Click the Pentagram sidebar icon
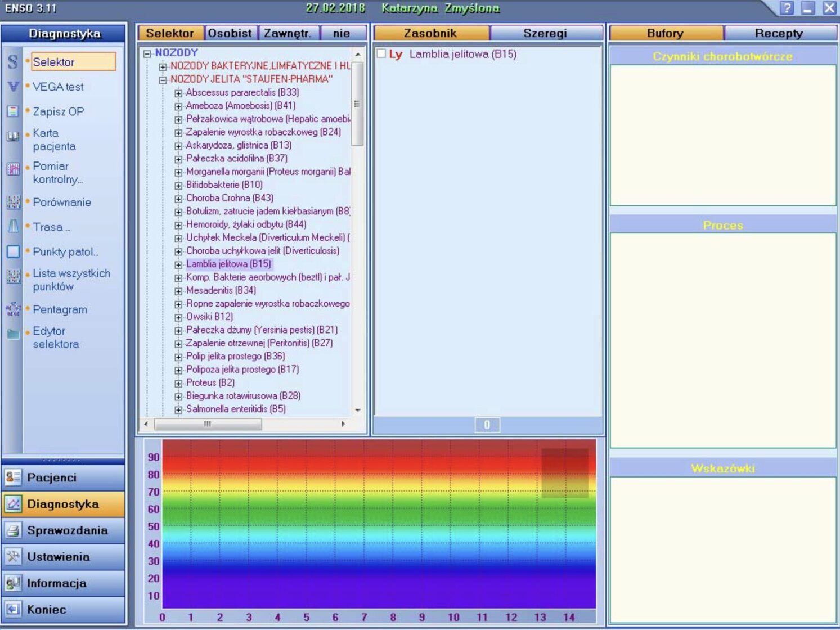This screenshot has width=840, height=630. [13, 309]
